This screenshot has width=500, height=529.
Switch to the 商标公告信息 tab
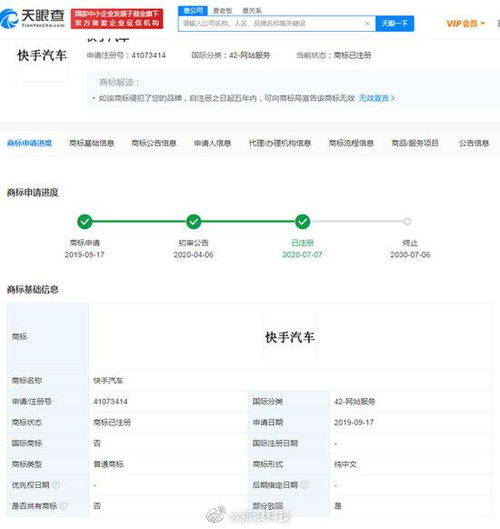pyautogui.click(x=154, y=143)
